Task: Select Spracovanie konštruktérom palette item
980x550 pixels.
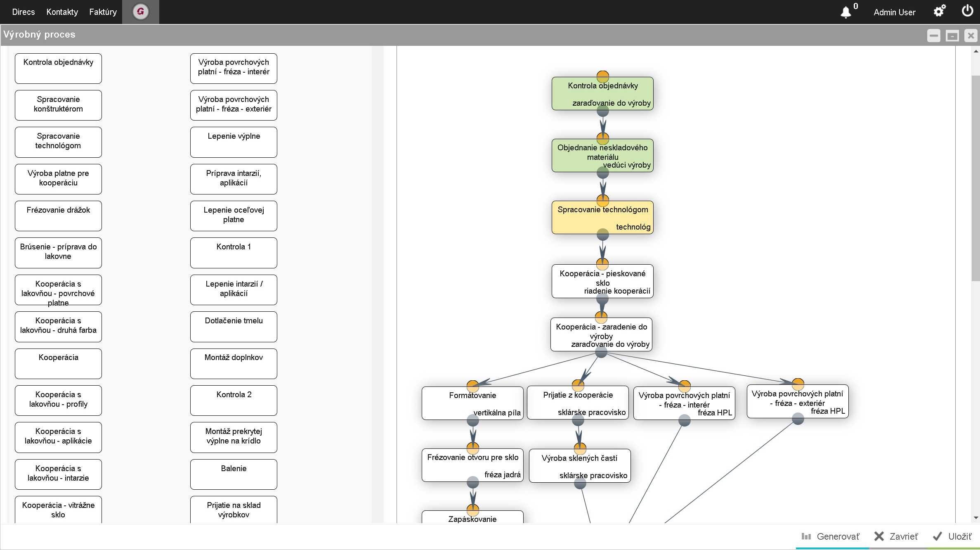Action: pyautogui.click(x=58, y=105)
